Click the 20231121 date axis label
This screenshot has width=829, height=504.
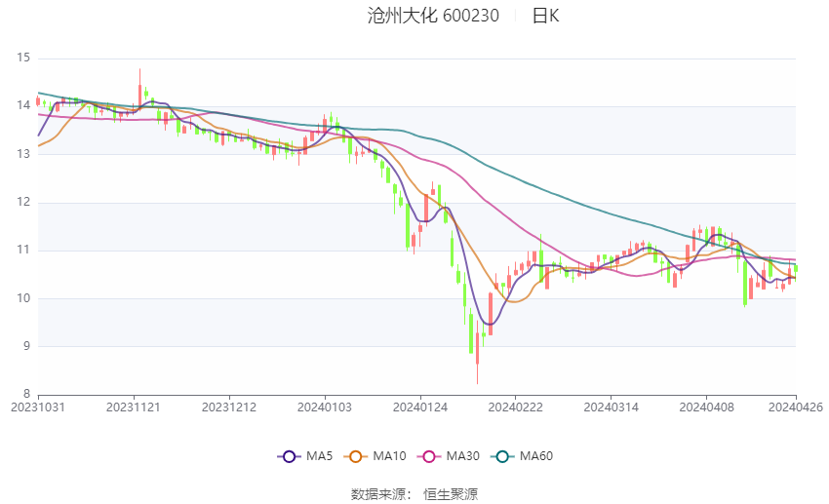click(x=134, y=407)
